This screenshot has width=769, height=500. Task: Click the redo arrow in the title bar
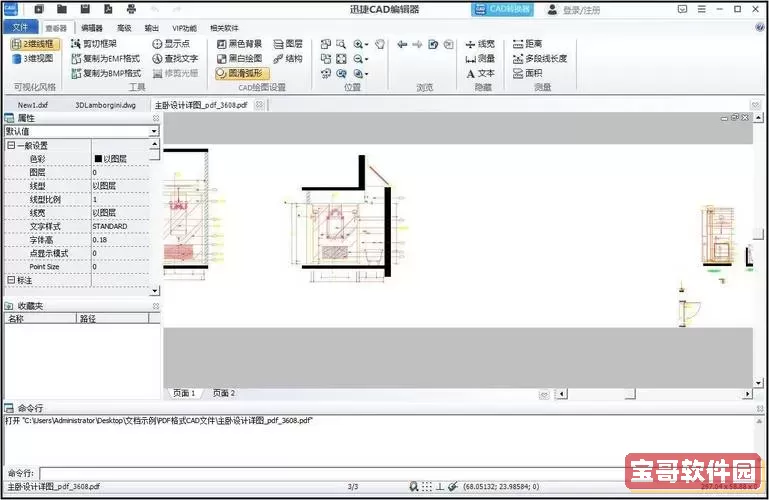coord(177,9)
